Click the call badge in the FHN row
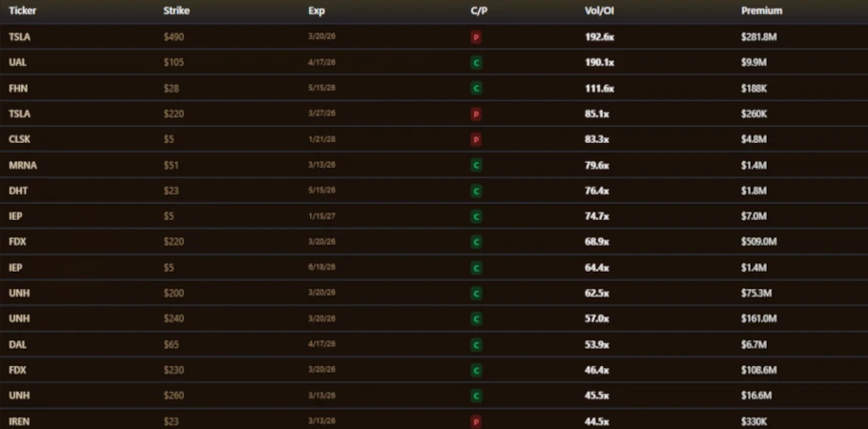868x429 pixels. tap(476, 89)
